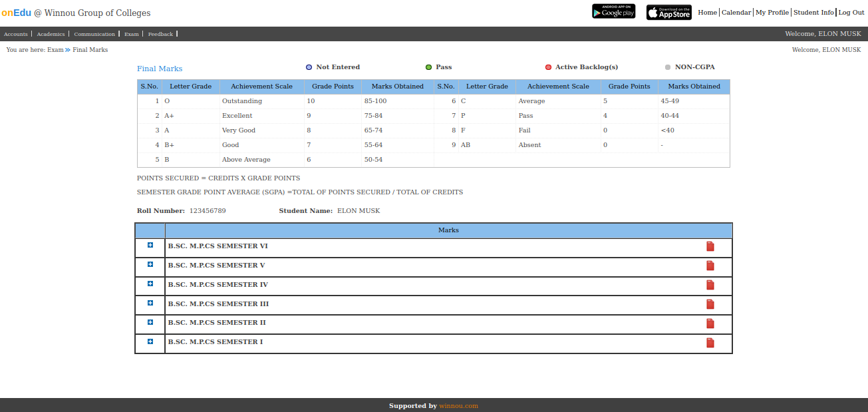Screen dimensions: 868x412
Task: Open PDF icon for Semester I marks
Action: tap(710, 343)
